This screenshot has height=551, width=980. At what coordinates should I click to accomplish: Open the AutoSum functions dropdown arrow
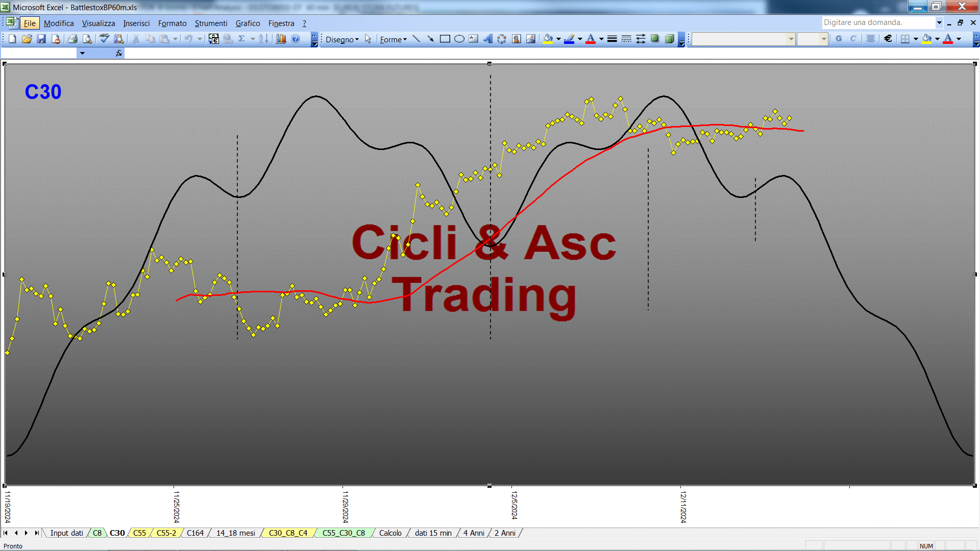click(x=253, y=39)
